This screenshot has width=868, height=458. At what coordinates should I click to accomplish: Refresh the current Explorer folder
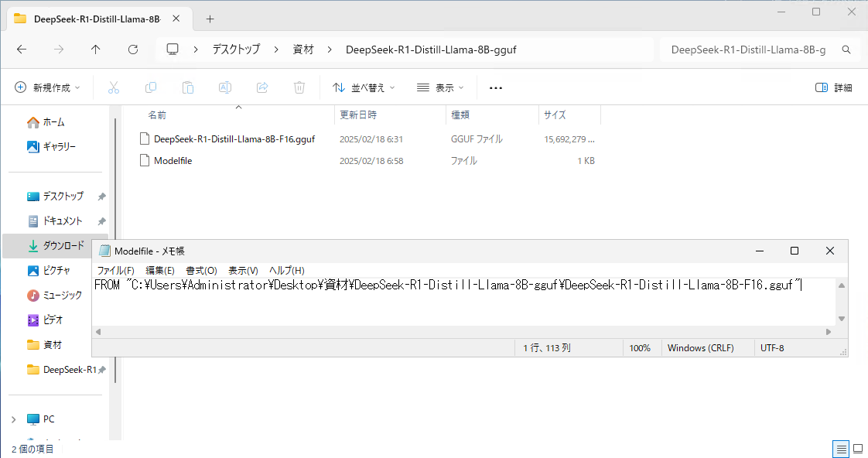[133, 50]
